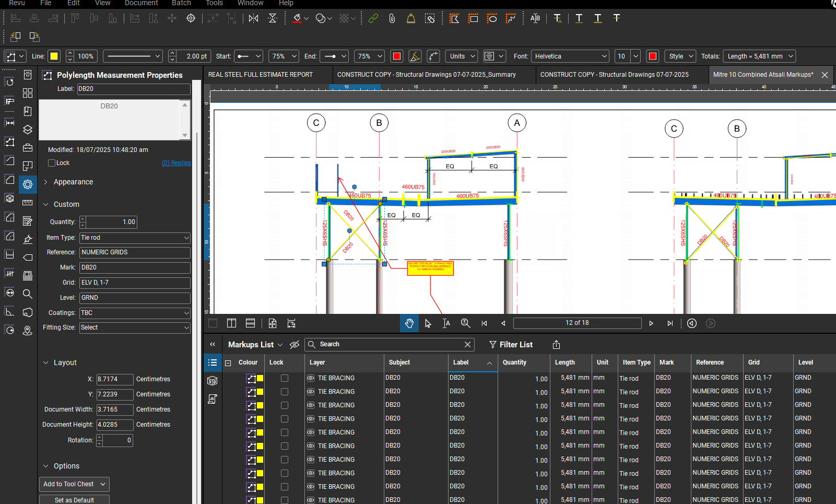The width and height of the screenshot is (836, 504).
Task: Open the Measurements ruler panel
Action: (28, 203)
